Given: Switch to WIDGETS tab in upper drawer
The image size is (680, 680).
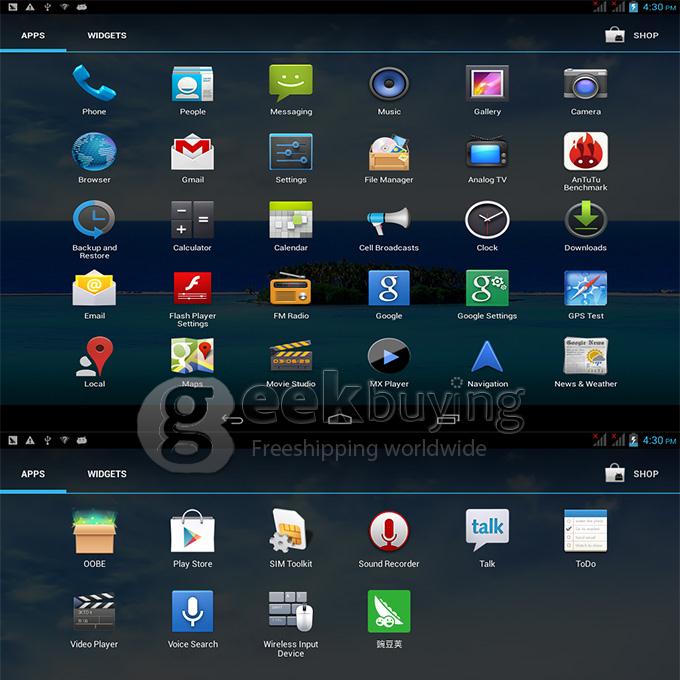Looking at the screenshot, I should (106, 35).
